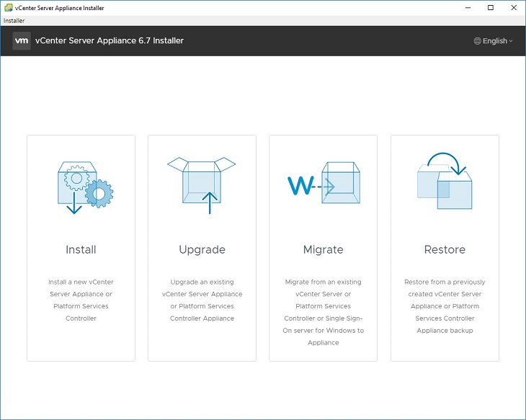The width and height of the screenshot is (526, 420).
Task: Click text "Migrate from an existing"
Action: pyautogui.click(x=323, y=282)
